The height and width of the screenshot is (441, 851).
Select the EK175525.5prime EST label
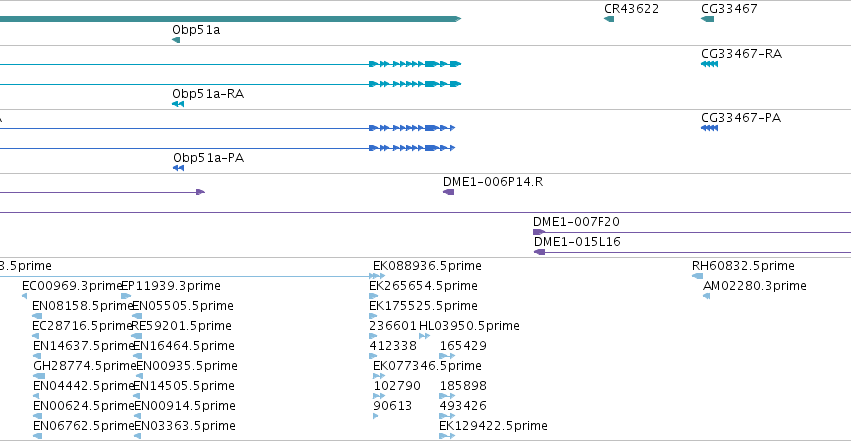(x=423, y=306)
